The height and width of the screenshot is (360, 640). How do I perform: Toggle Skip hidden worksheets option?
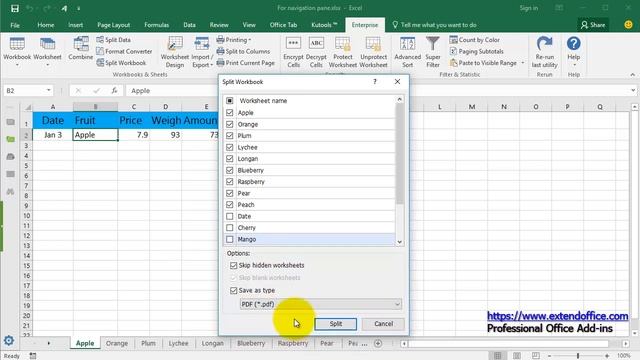[233, 265]
